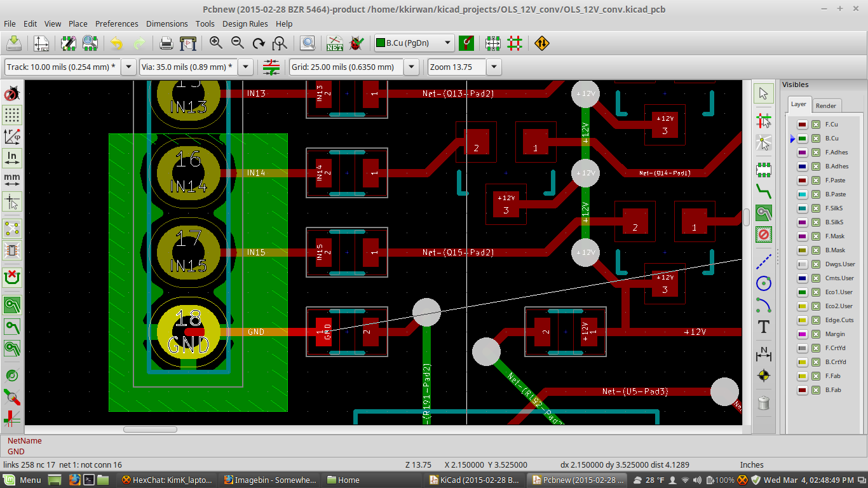Switch to Imagebin taskbar window

(269, 480)
